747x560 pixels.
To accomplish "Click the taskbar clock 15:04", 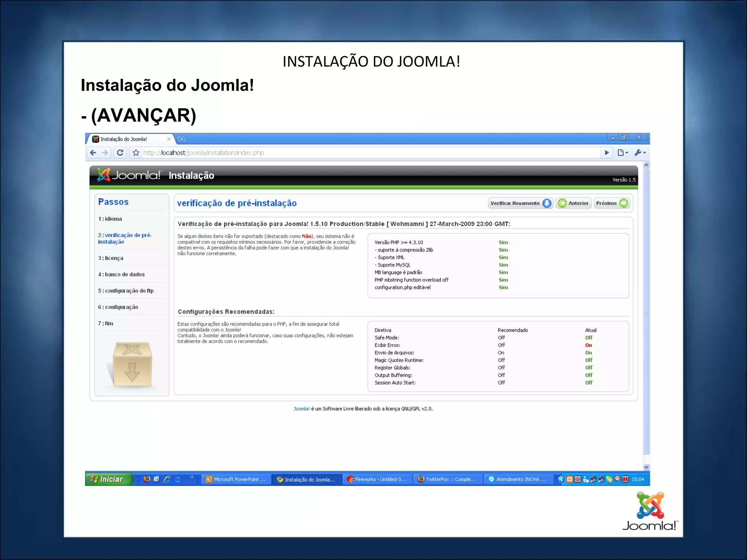I will point(638,479).
